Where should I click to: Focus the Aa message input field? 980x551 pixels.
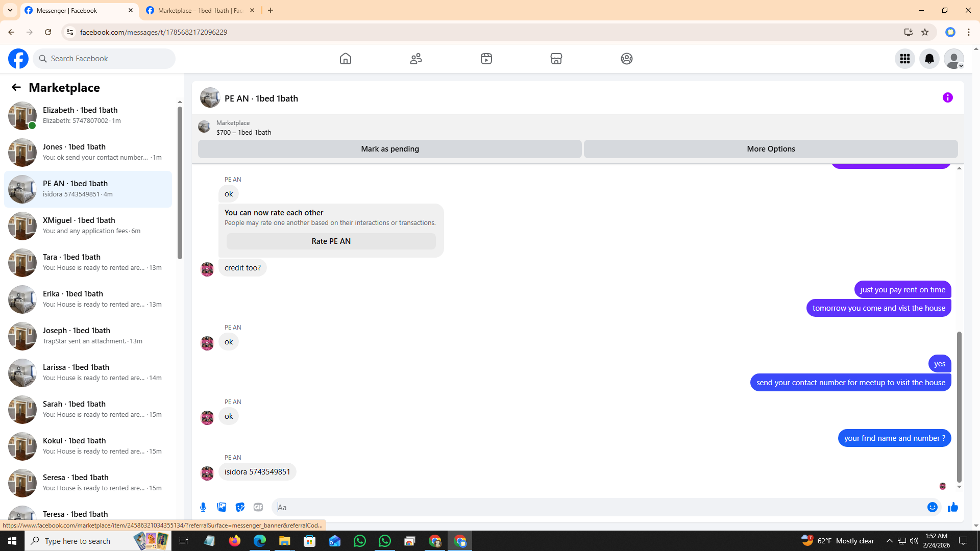(597, 507)
